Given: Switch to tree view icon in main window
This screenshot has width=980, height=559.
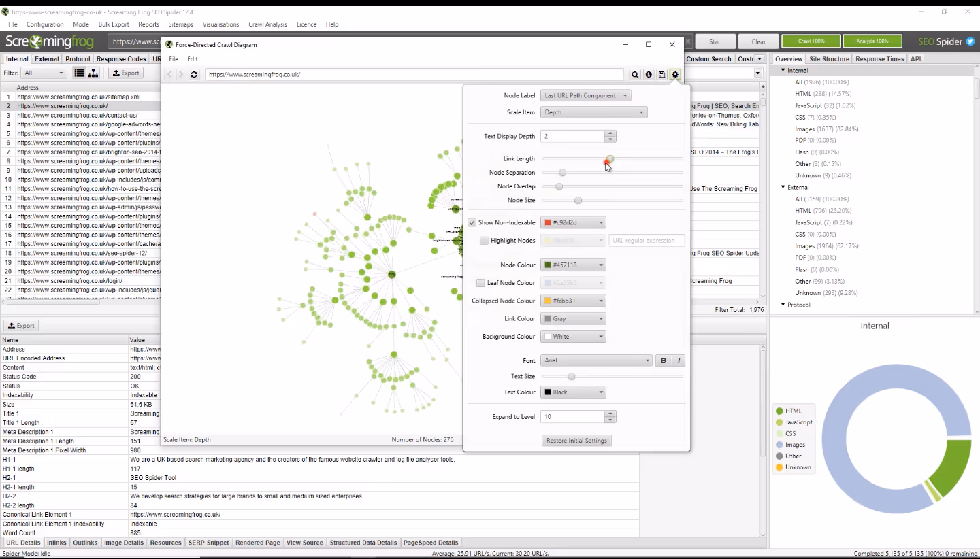Looking at the screenshot, I should pos(93,73).
